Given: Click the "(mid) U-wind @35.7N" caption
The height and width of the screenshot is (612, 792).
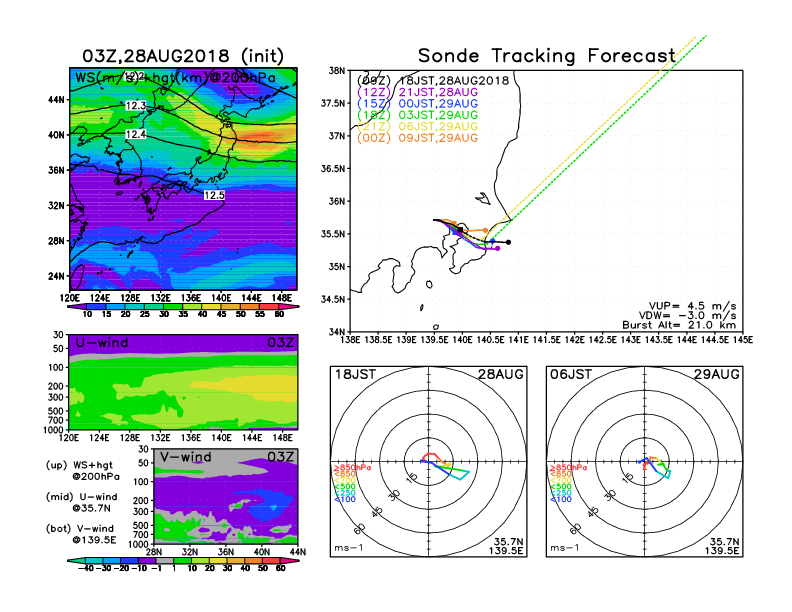Looking at the screenshot, I should 81,502.
